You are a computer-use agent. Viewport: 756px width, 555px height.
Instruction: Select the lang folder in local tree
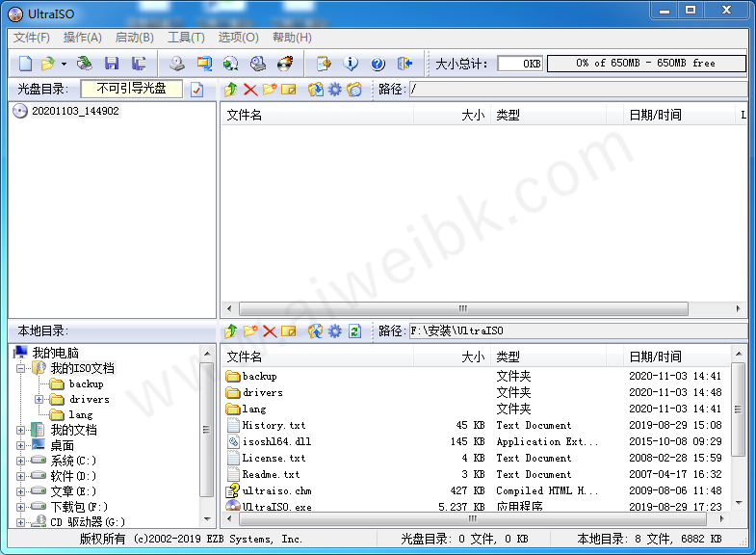click(x=80, y=414)
